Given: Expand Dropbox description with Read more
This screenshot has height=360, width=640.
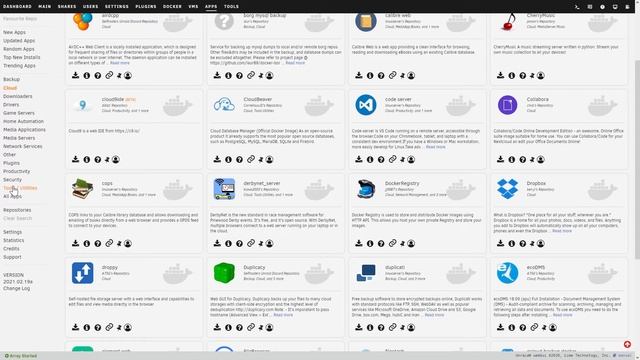Looking at the screenshot, I should pyautogui.click(x=562, y=231).
